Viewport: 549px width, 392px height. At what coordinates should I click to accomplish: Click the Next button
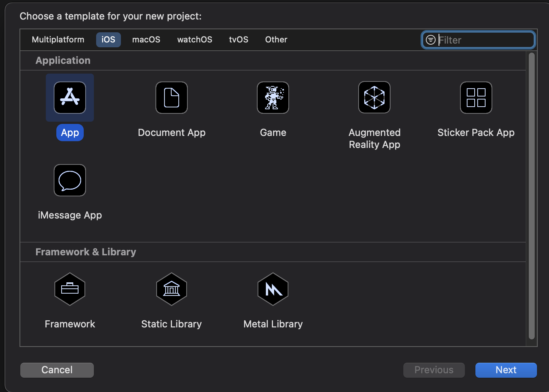506,370
